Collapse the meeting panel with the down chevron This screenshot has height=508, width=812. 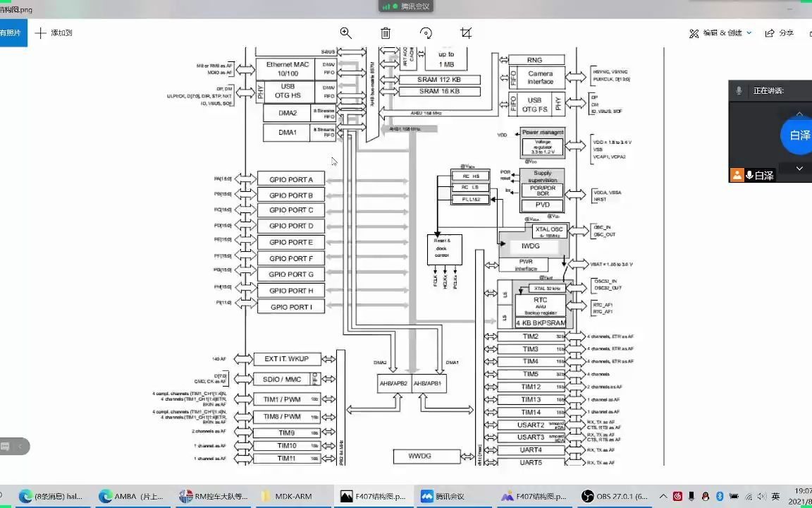click(799, 169)
